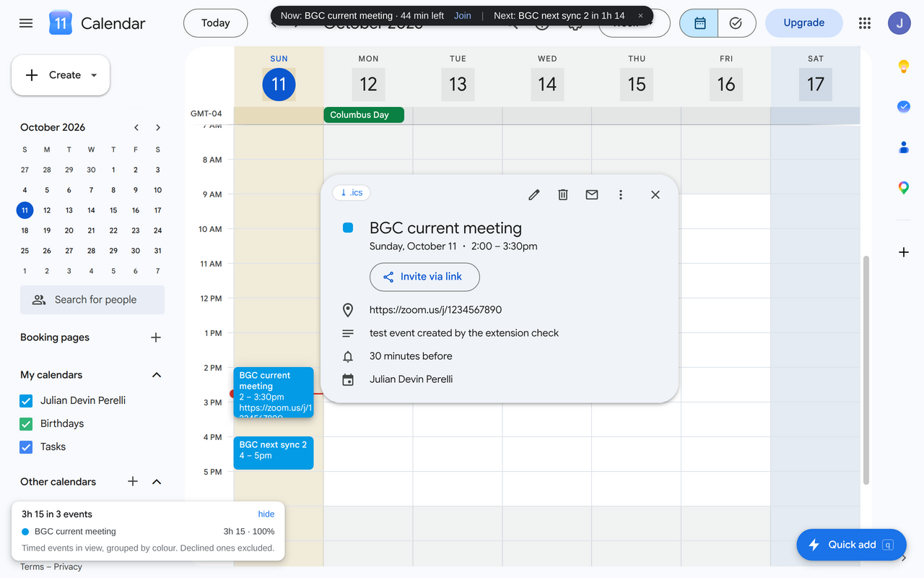Image resolution: width=924 pixels, height=578 pixels.
Task: Collapse the My calendars section
Action: [157, 375]
